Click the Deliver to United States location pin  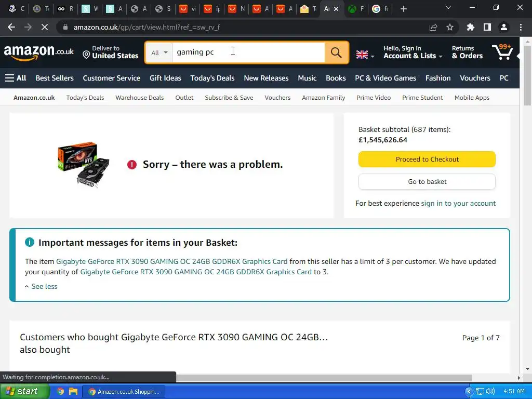pos(86,55)
